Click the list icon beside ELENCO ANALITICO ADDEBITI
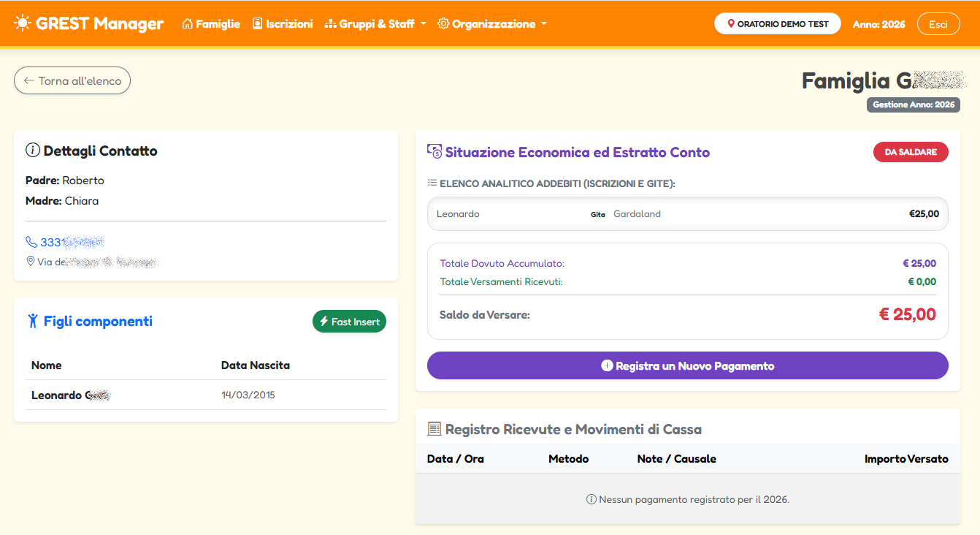The image size is (980, 535). pyautogui.click(x=432, y=183)
